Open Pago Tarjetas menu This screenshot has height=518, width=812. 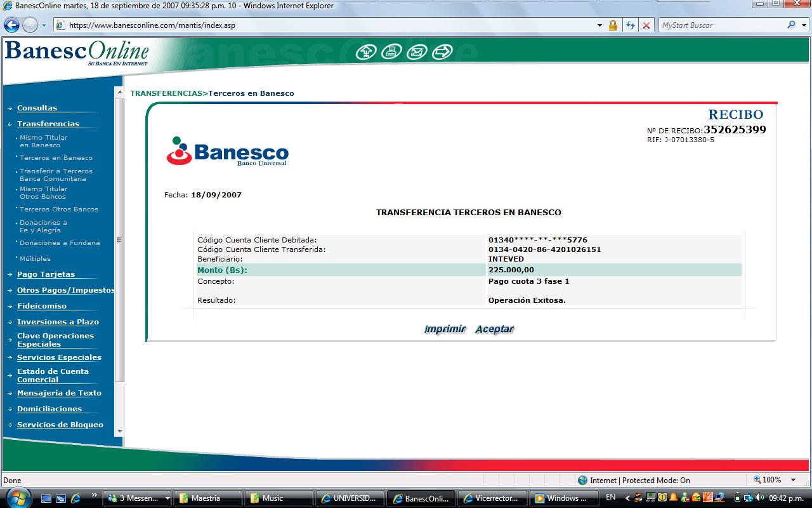[x=46, y=274]
